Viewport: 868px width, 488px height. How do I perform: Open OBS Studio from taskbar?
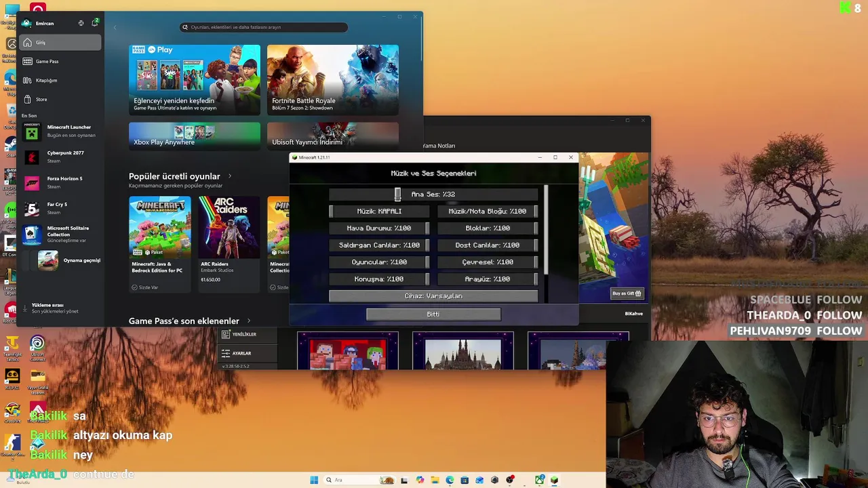pyautogui.click(x=510, y=480)
